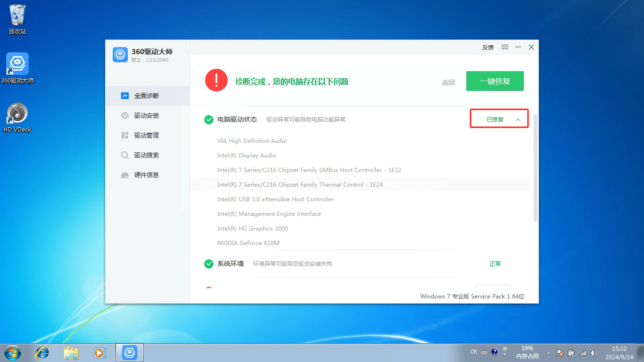Click the green check icon beside 系统环境
This screenshot has width=644, height=362.
[209, 264]
